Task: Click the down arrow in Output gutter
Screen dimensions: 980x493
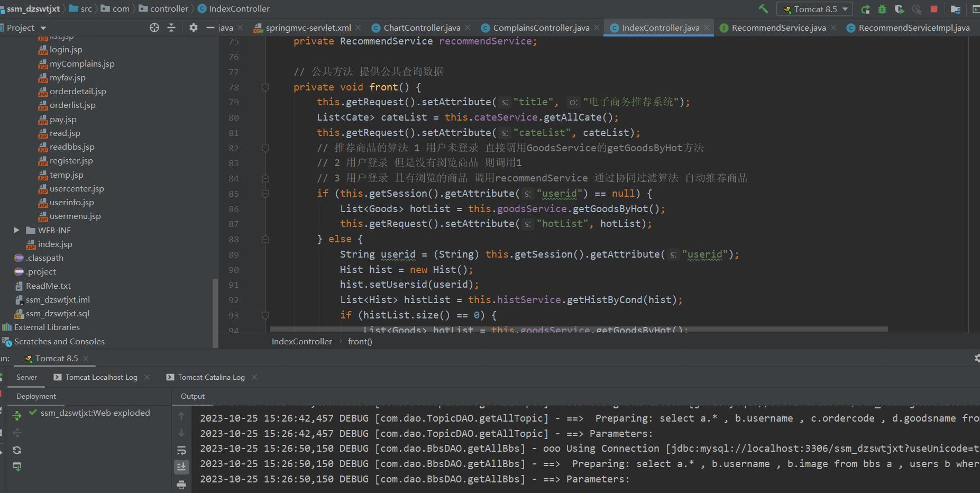Action: click(x=181, y=433)
